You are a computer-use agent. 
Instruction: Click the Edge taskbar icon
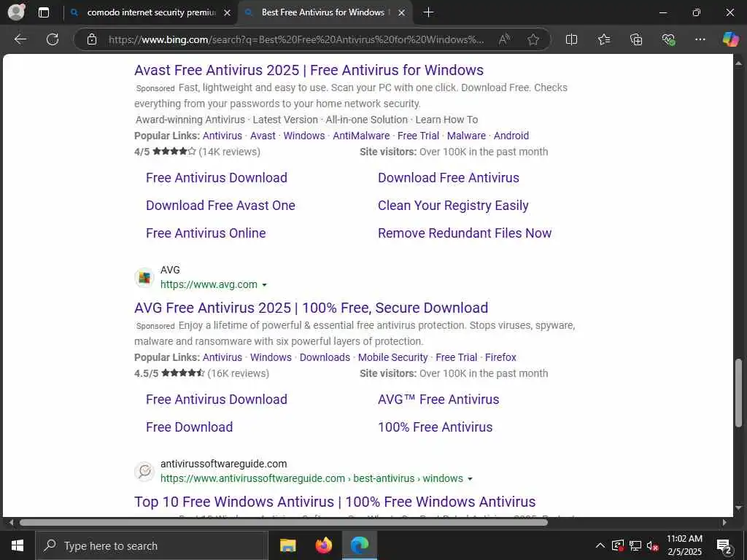360,545
